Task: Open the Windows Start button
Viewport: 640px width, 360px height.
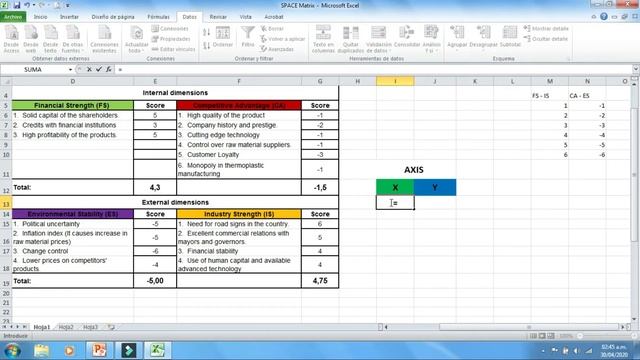Action: (12, 350)
